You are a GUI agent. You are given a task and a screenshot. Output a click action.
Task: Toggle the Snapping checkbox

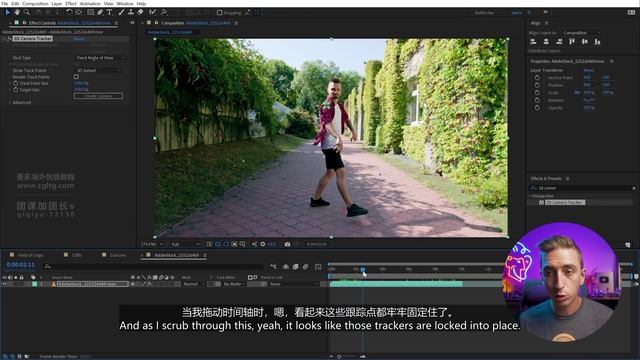(x=220, y=13)
